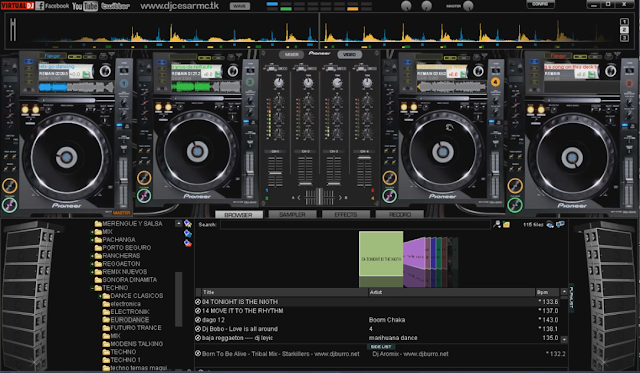This screenshot has width=640, height=373.
Task: Click the orange cue button on deck 4
Action: coord(389,178)
